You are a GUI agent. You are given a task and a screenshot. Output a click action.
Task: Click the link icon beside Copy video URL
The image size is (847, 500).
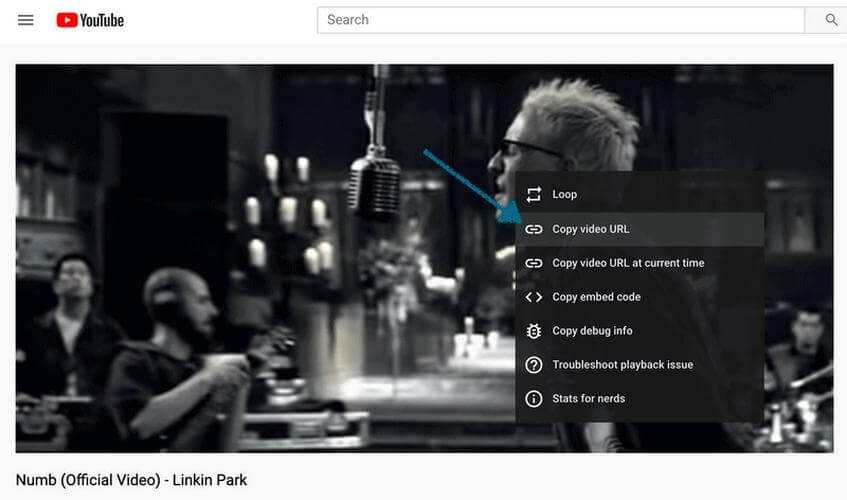tap(534, 229)
